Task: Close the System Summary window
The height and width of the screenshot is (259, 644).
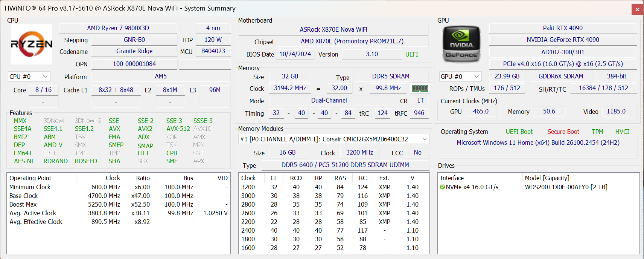Action: point(637,9)
